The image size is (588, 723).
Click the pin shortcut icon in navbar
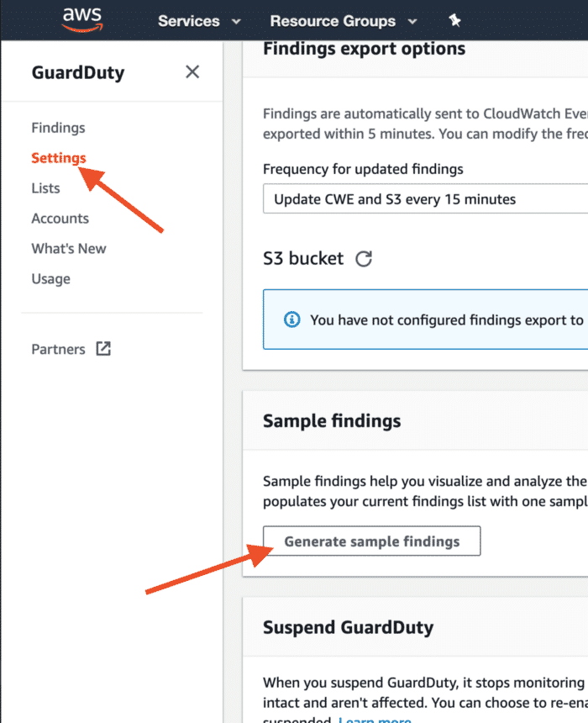[454, 19]
